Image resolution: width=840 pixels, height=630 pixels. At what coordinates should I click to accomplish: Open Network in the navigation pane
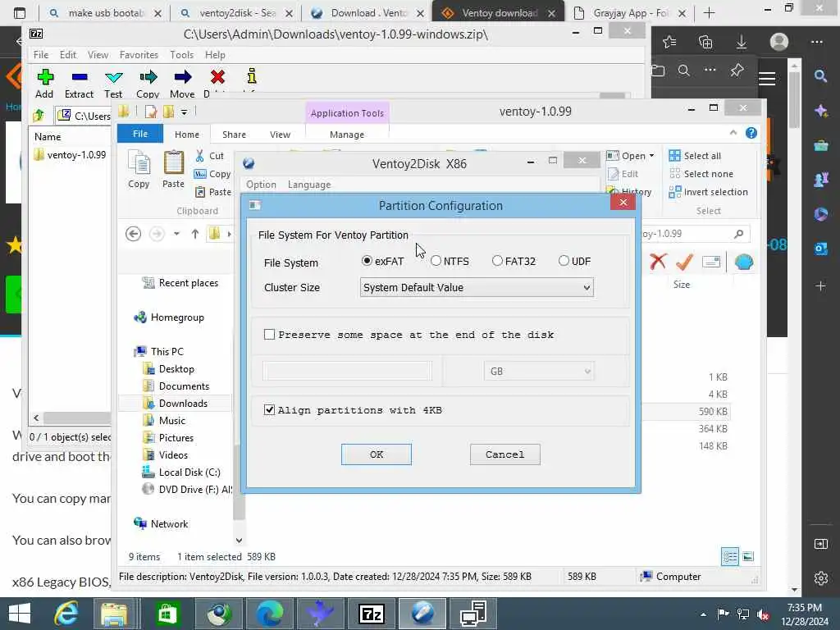(162, 524)
